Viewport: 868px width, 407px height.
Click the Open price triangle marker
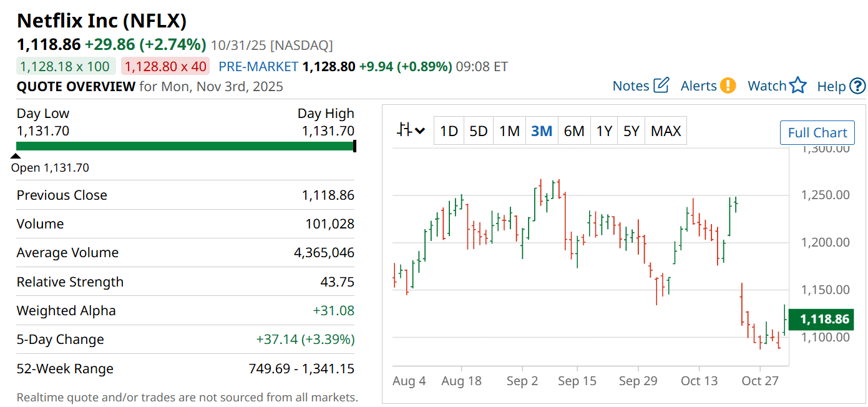point(16,157)
